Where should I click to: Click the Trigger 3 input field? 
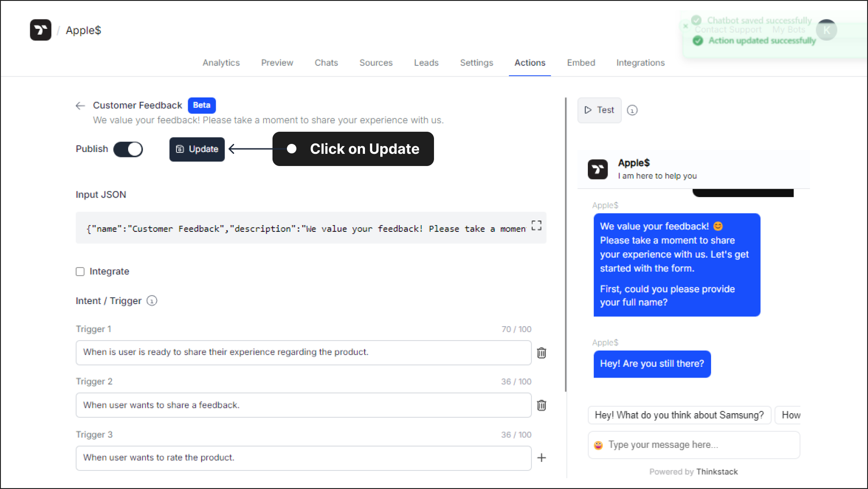click(304, 458)
